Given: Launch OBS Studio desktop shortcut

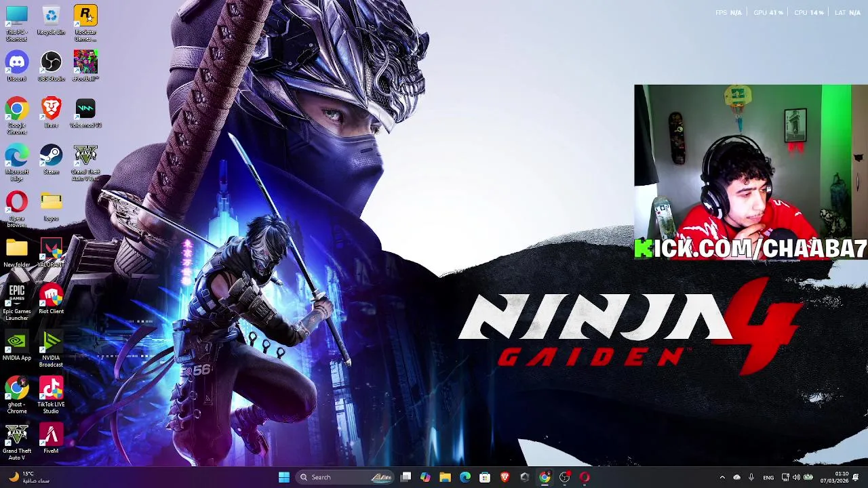Looking at the screenshot, I should click(51, 66).
